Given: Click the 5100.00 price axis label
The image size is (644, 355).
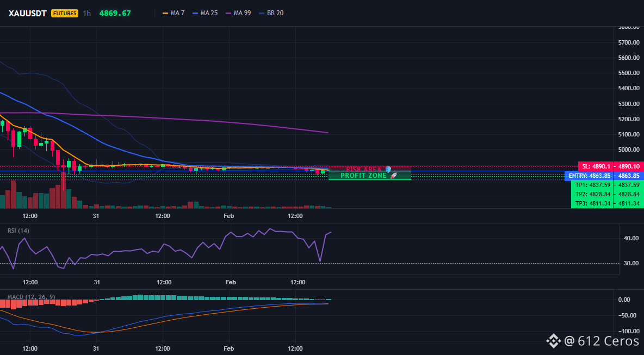Looking at the screenshot, I should point(629,134).
